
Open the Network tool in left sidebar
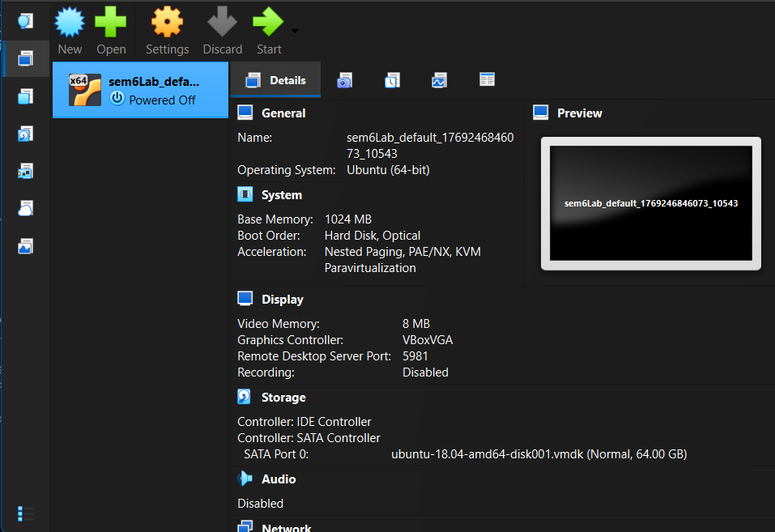[x=25, y=171]
